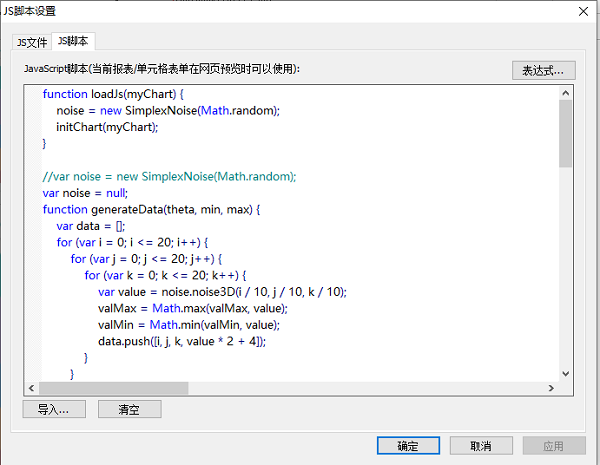Click the 导入... import button
This screenshot has width=600, height=465.
[53, 409]
